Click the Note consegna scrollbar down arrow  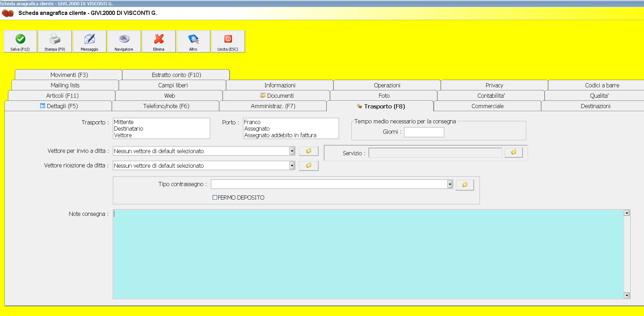627,295
